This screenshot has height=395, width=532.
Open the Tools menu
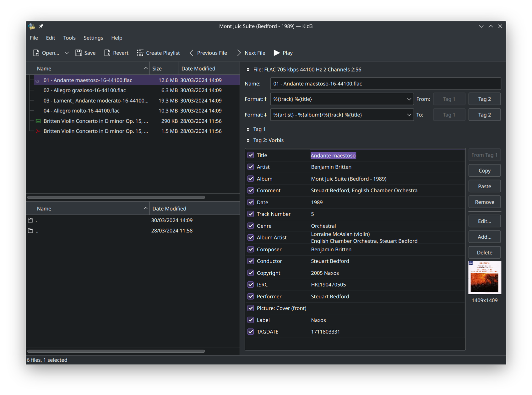(x=69, y=38)
